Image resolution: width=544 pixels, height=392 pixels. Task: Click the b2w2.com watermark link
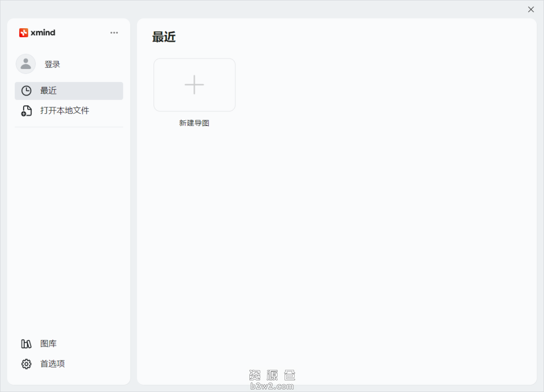click(x=273, y=385)
